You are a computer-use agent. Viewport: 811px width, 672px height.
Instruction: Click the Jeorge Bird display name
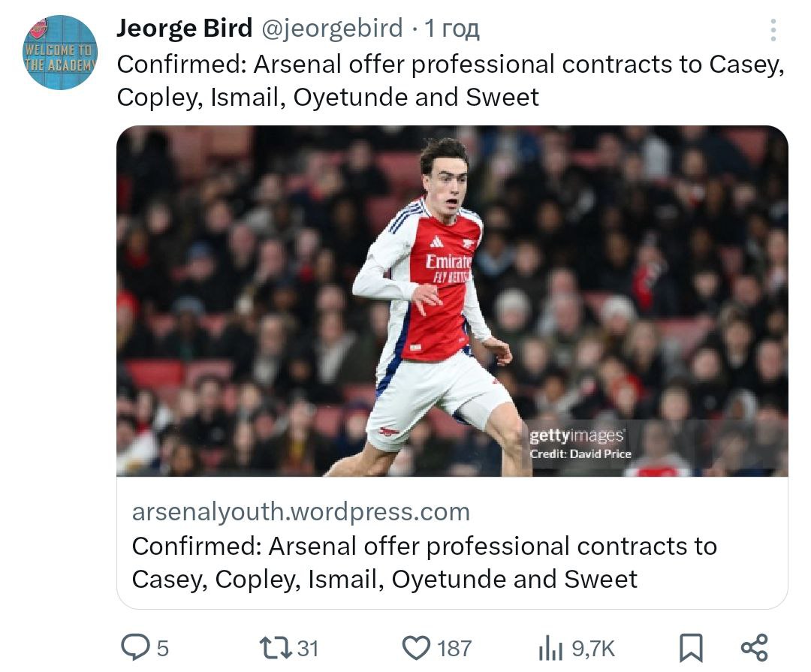pos(185,29)
